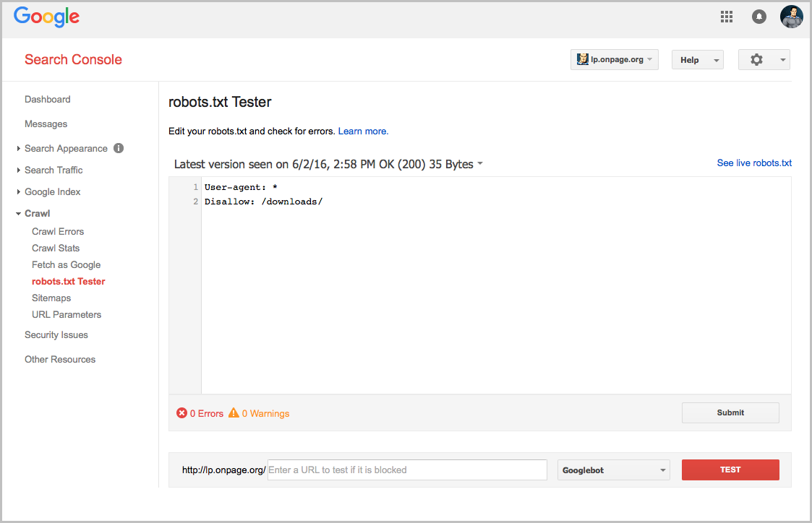Open the Googlebot user-agent dropdown
This screenshot has width=812, height=523.
pyautogui.click(x=613, y=470)
